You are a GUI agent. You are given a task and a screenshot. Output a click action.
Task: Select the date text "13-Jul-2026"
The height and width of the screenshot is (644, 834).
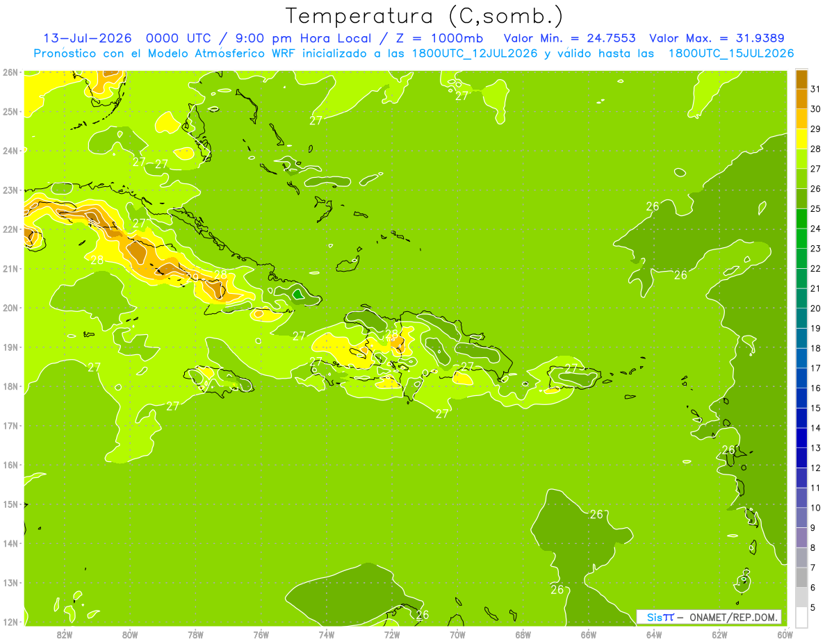coord(88,38)
